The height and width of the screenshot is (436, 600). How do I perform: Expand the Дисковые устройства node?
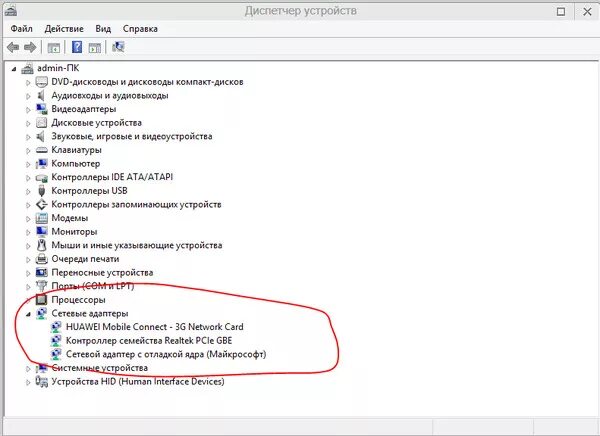click(28, 124)
